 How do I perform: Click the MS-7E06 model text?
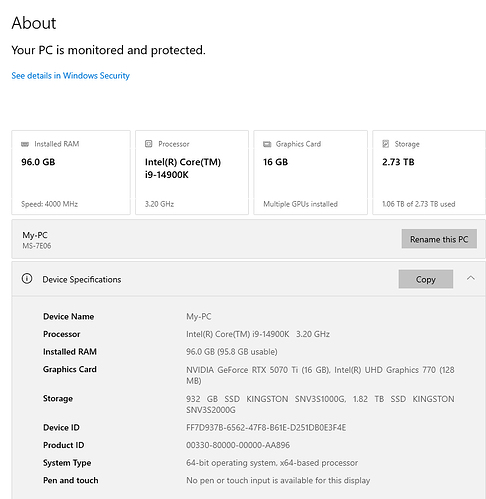click(x=37, y=246)
